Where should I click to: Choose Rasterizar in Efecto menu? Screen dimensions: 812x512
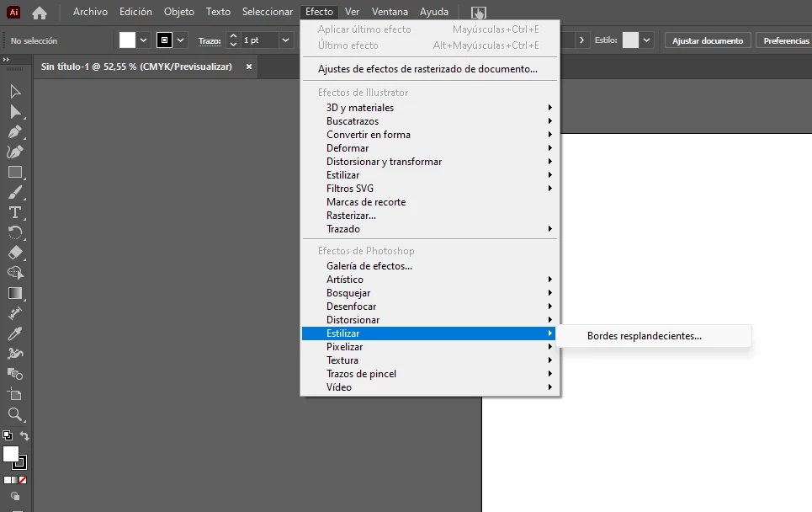pyautogui.click(x=431, y=215)
